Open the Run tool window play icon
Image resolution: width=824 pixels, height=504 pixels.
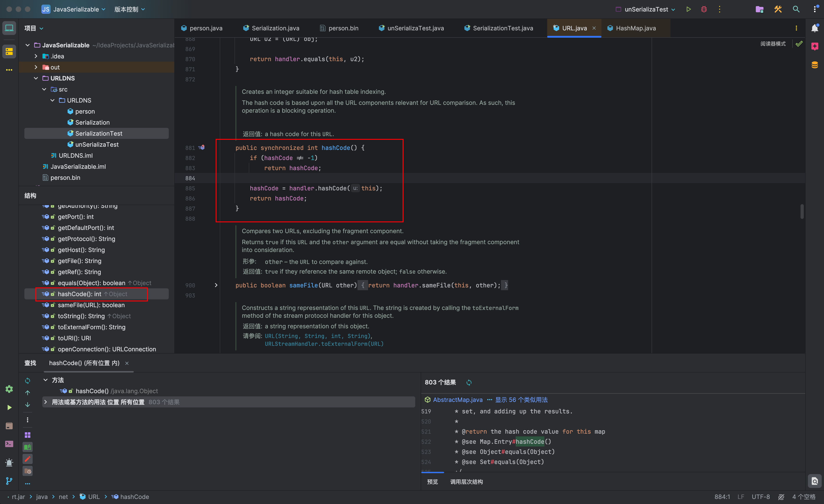click(x=9, y=407)
